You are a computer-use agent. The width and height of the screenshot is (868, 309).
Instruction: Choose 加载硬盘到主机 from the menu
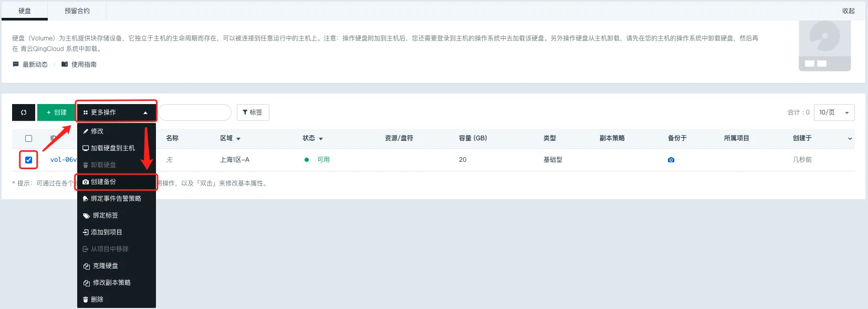point(116,148)
